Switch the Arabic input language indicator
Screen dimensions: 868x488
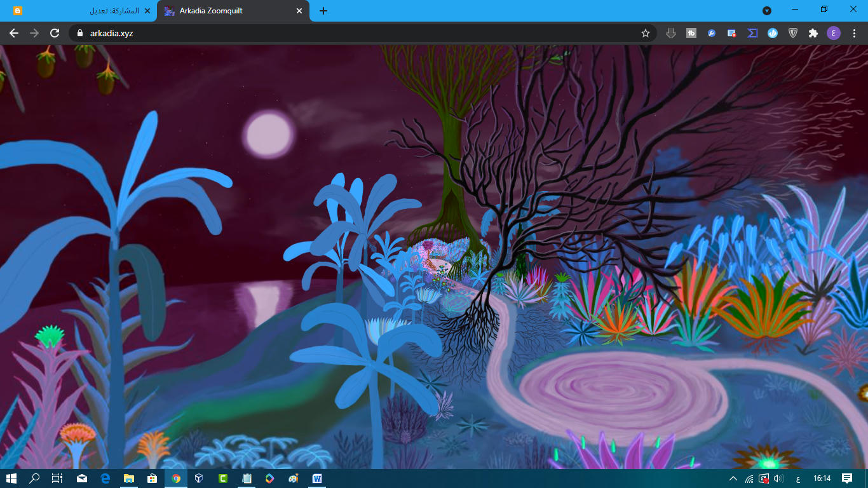click(797, 478)
